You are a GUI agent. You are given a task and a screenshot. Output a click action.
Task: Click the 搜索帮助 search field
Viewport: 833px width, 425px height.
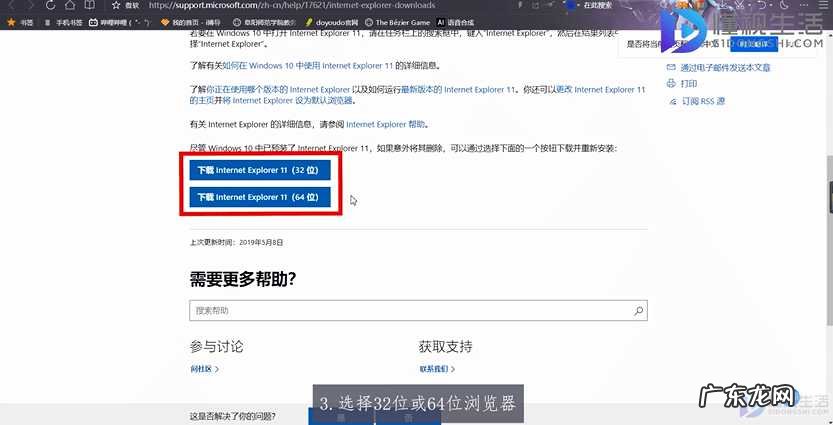pos(418,311)
